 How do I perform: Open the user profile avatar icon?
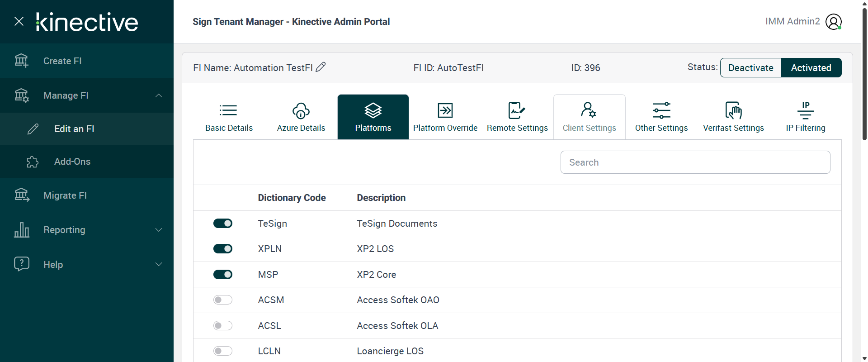pos(833,22)
